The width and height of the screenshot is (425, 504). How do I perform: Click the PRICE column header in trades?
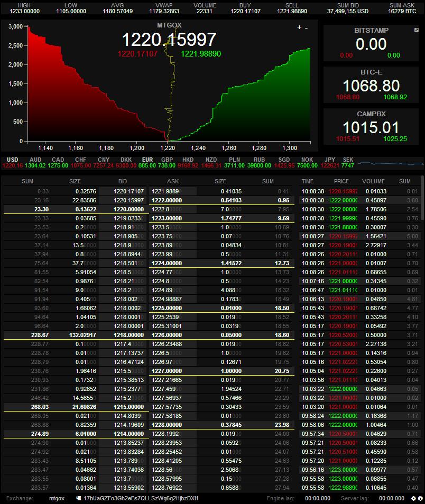point(341,181)
